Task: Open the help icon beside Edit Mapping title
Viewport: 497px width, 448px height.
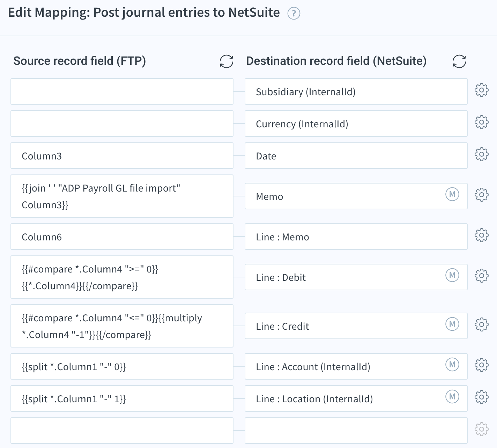Action: click(294, 14)
